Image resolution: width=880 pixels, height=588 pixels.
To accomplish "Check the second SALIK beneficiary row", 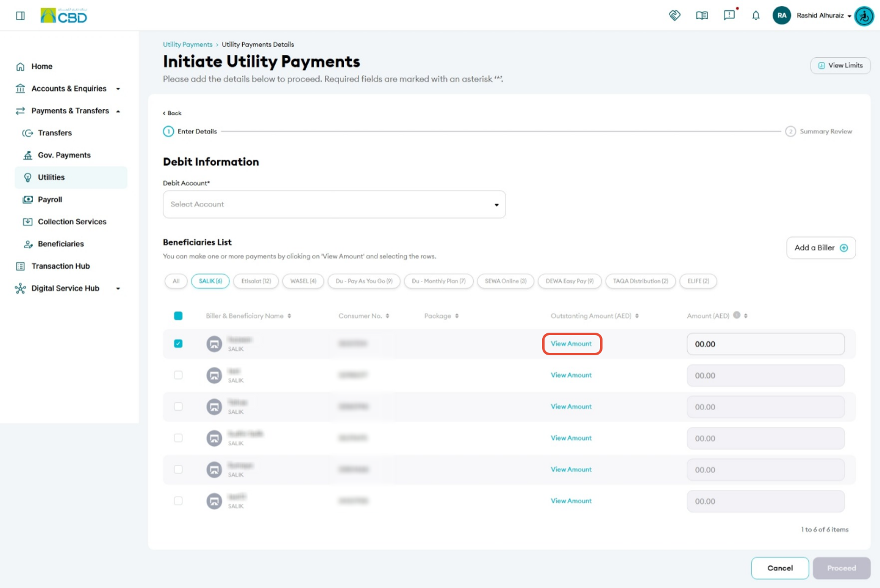I will point(178,375).
